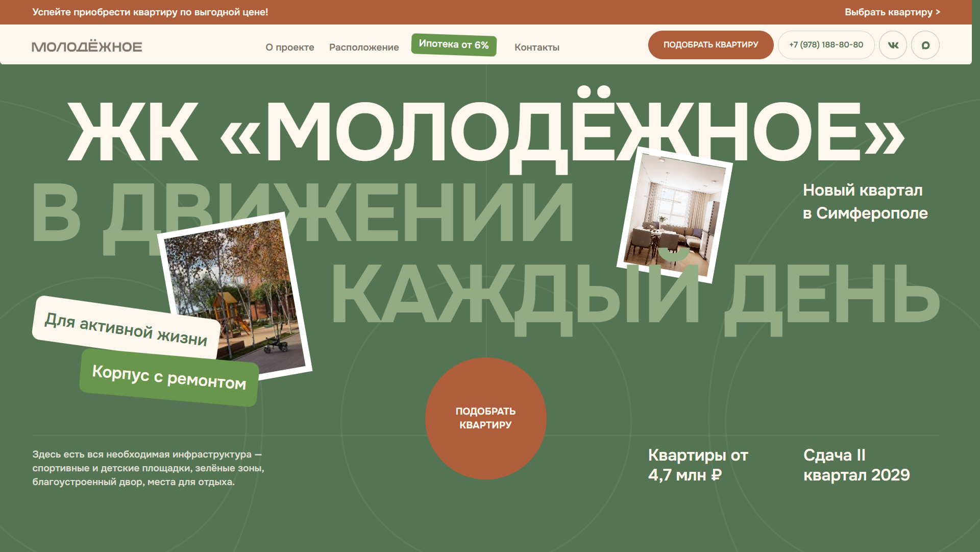Select the green Корпус с ремонтом tag
This screenshot has width=980, height=552.
[169, 378]
